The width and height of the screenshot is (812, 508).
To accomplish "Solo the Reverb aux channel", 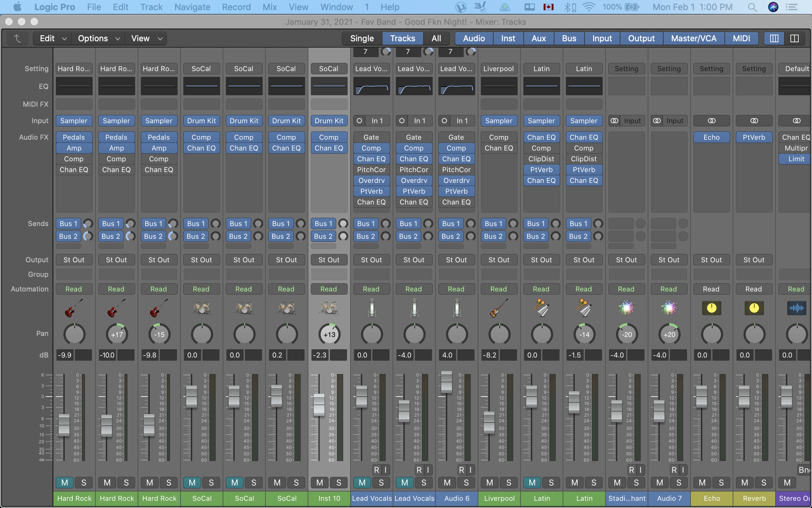I will click(x=764, y=483).
